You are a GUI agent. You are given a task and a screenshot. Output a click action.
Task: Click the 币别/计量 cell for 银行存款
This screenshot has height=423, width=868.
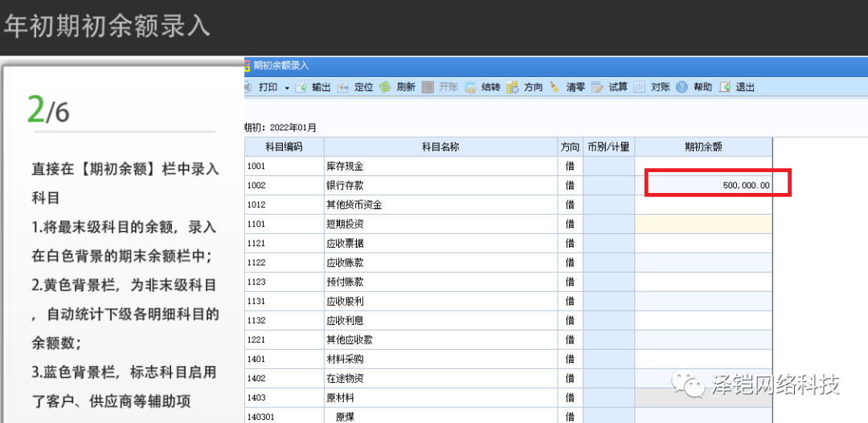click(608, 186)
